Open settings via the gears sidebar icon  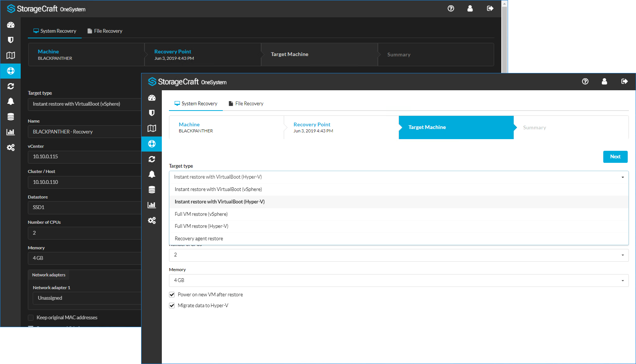point(152,220)
